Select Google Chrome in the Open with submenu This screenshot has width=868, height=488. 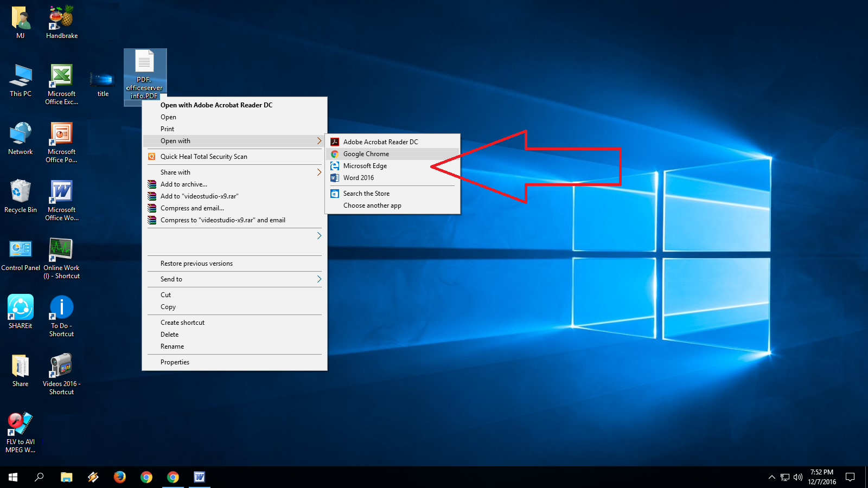pyautogui.click(x=366, y=153)
